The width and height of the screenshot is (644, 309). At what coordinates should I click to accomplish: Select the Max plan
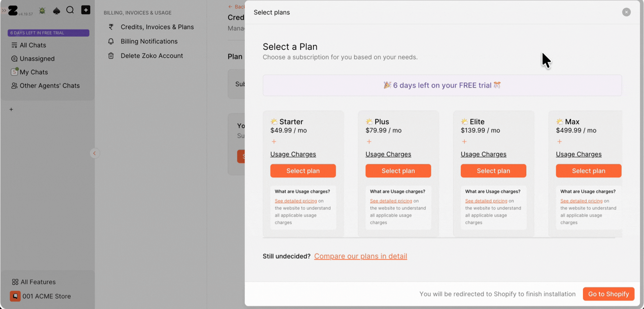pos(588,171)
